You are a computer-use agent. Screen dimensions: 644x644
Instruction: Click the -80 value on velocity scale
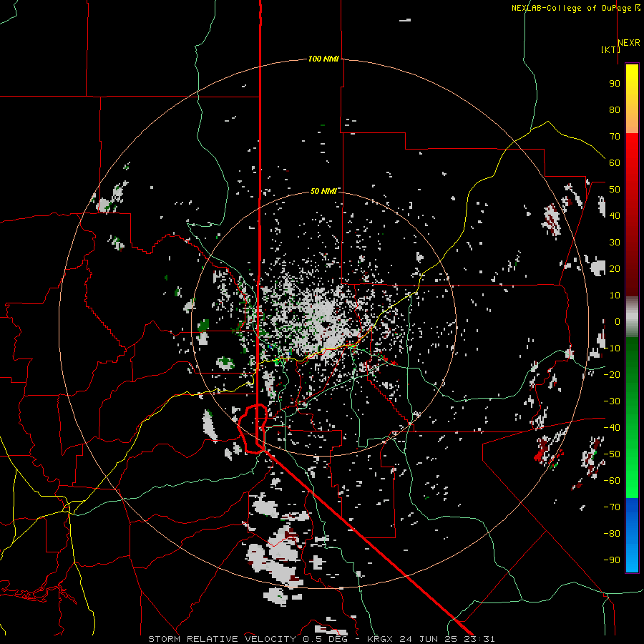[612, 534]
